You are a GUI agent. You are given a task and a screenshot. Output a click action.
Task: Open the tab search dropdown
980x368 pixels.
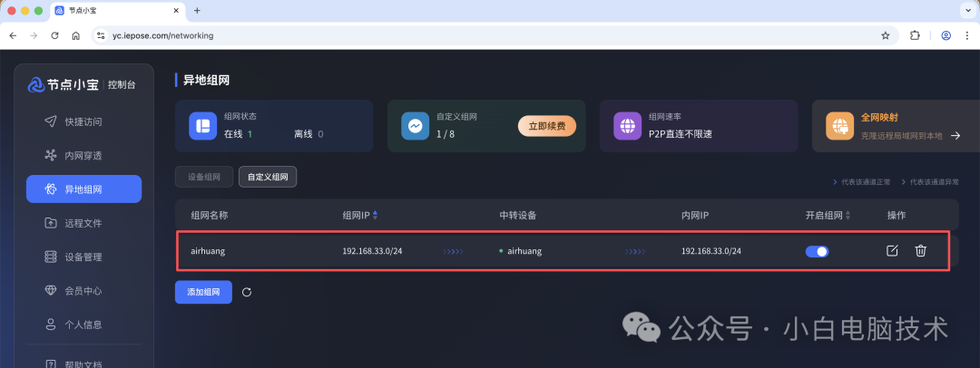[969, 11]
